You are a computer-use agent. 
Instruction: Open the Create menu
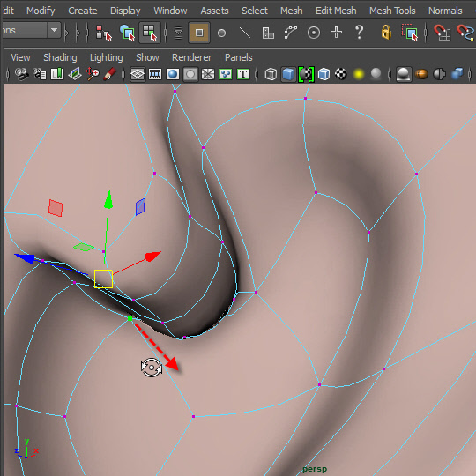pyautogui.click(x=83, y=11)
